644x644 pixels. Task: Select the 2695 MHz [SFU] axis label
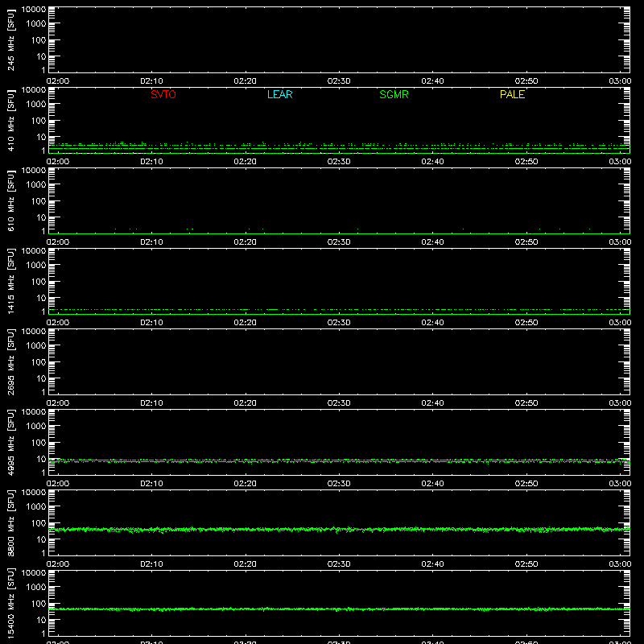point(10,361)
